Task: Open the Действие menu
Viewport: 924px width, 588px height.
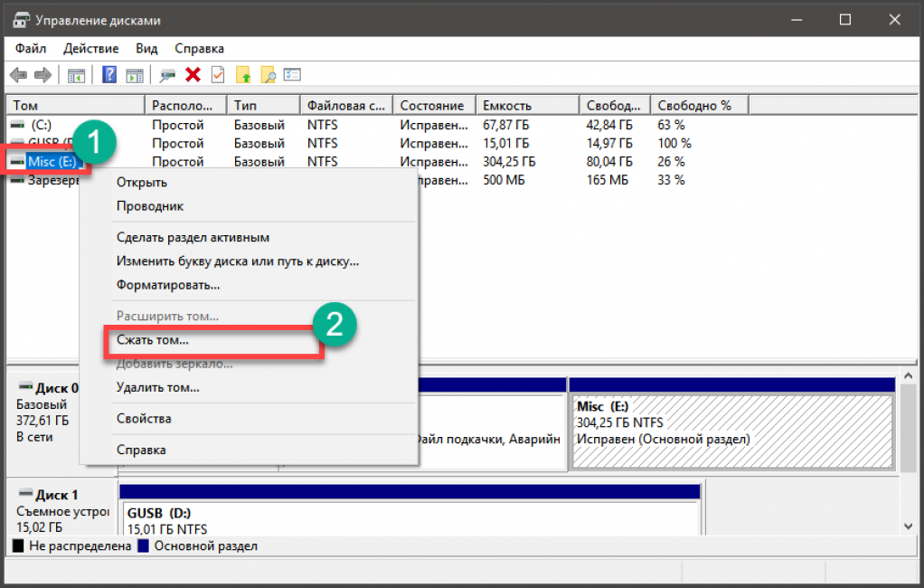Action: [90, 48]
